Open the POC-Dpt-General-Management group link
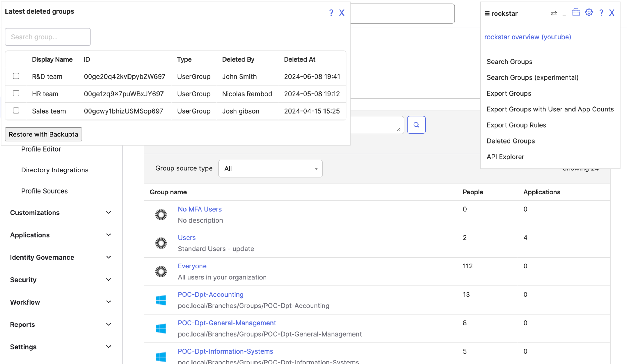627x364 pixels. pyautogui.click(x=227, y=323)
